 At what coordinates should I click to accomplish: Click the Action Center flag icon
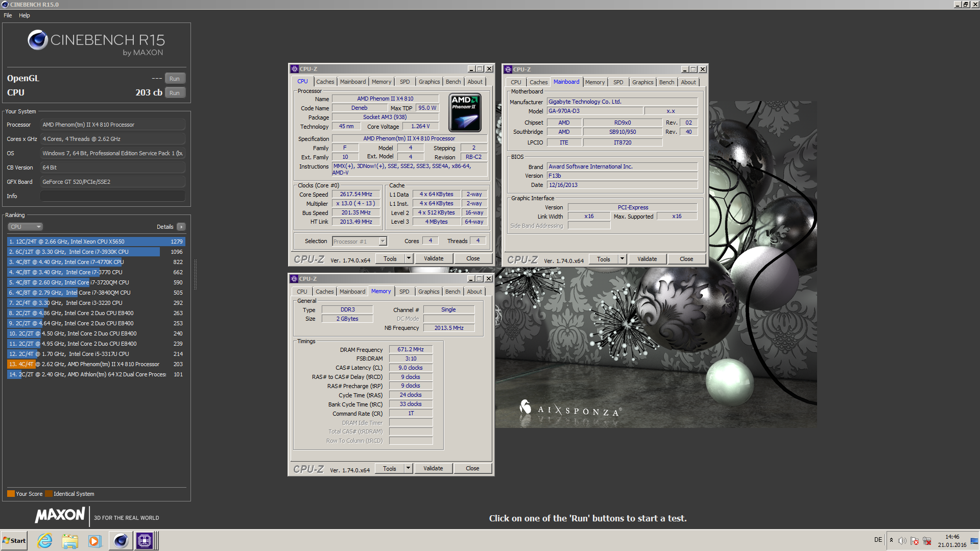coord(915,540)
